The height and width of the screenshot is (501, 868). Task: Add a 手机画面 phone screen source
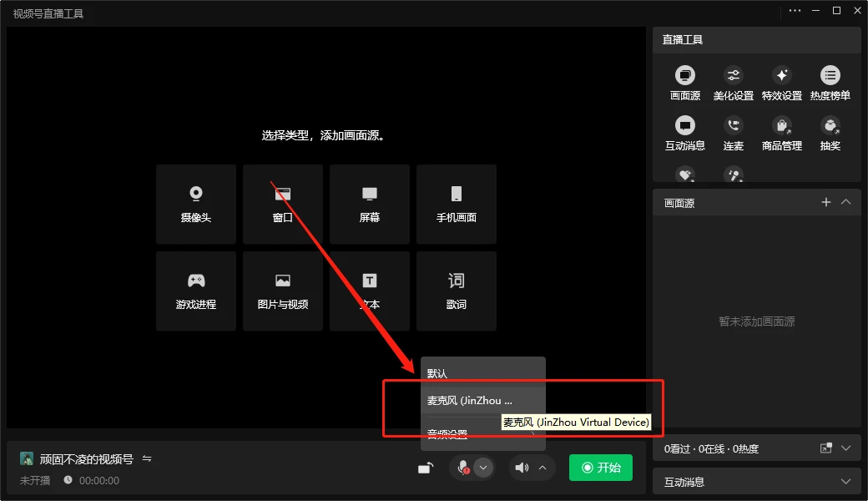pos(456,204)
